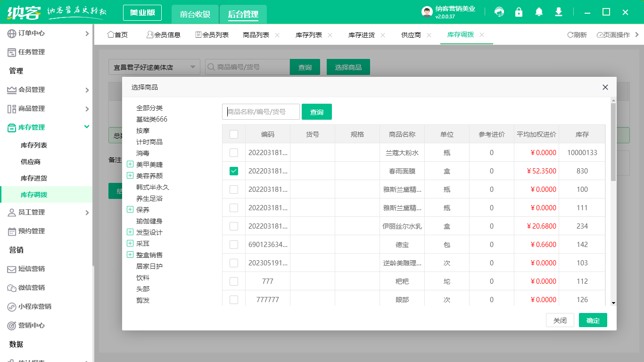The image size is (644, 362).
Task: Click the lock screen icon
Action: 519,12
